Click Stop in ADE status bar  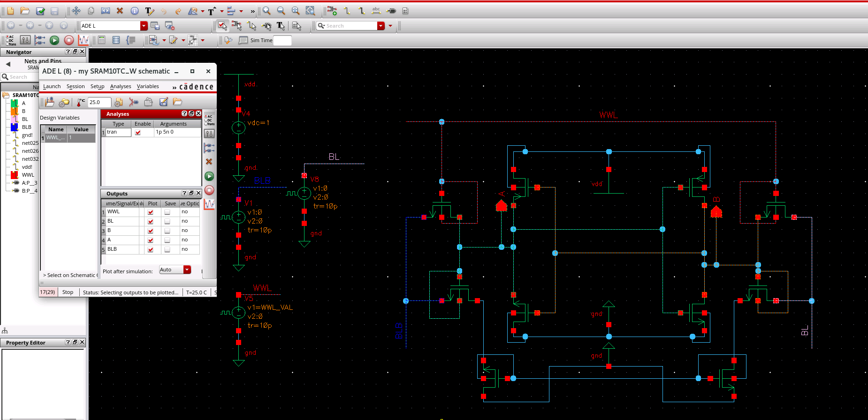click(x=68, y=292)
